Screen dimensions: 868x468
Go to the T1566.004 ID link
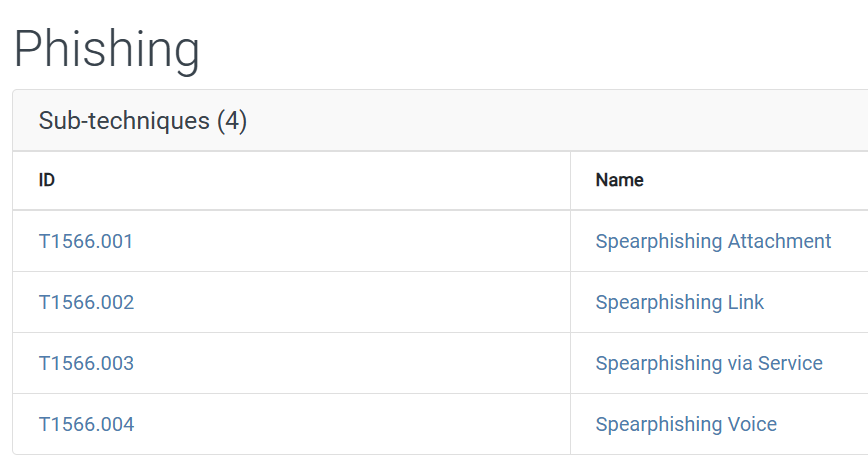(x=86, y=424)
